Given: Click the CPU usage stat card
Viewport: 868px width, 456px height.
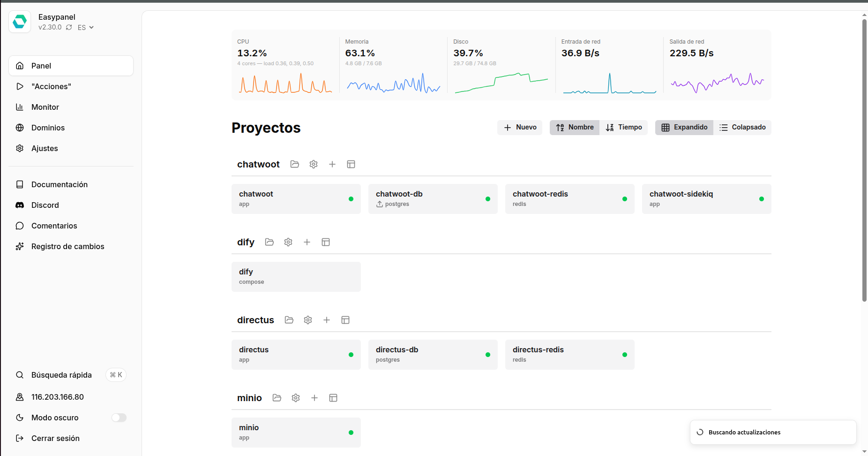Looking at the screenshot, I should click(285, 65).
